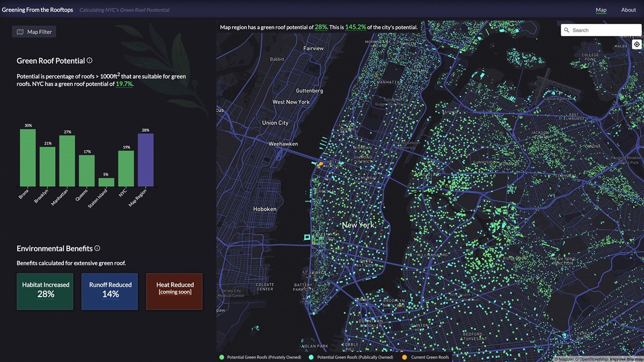
Task: Open the About page
Action: [628, 10]
